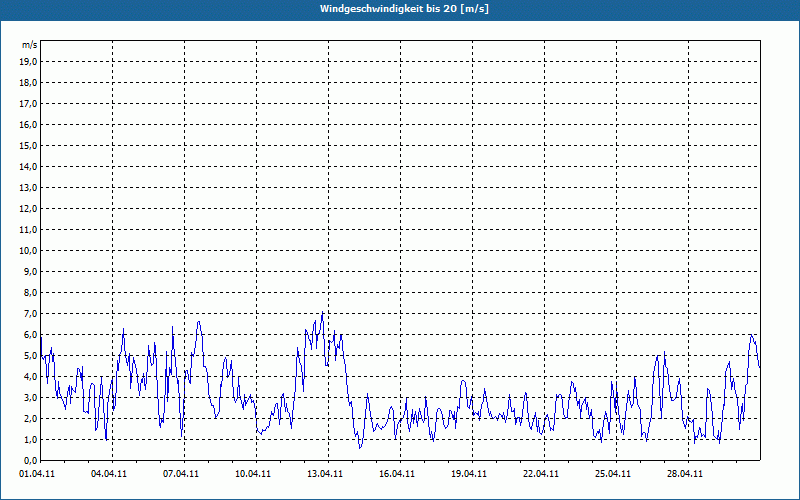
Task: Click the 1,0 y-axis label
Action: click(x=31, y=439)
